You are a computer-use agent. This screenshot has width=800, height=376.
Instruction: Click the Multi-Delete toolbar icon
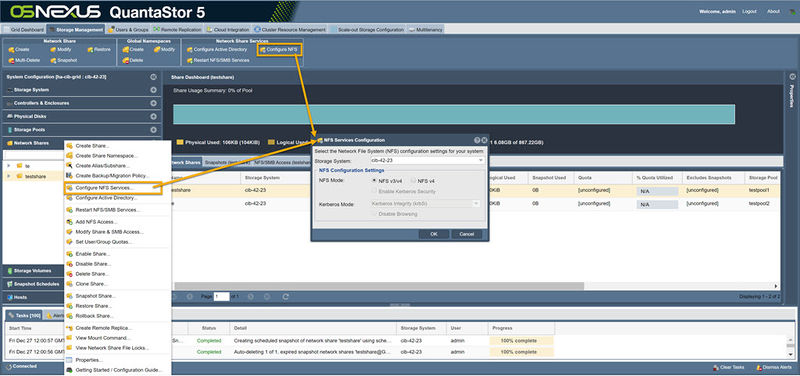coord(11,60)
